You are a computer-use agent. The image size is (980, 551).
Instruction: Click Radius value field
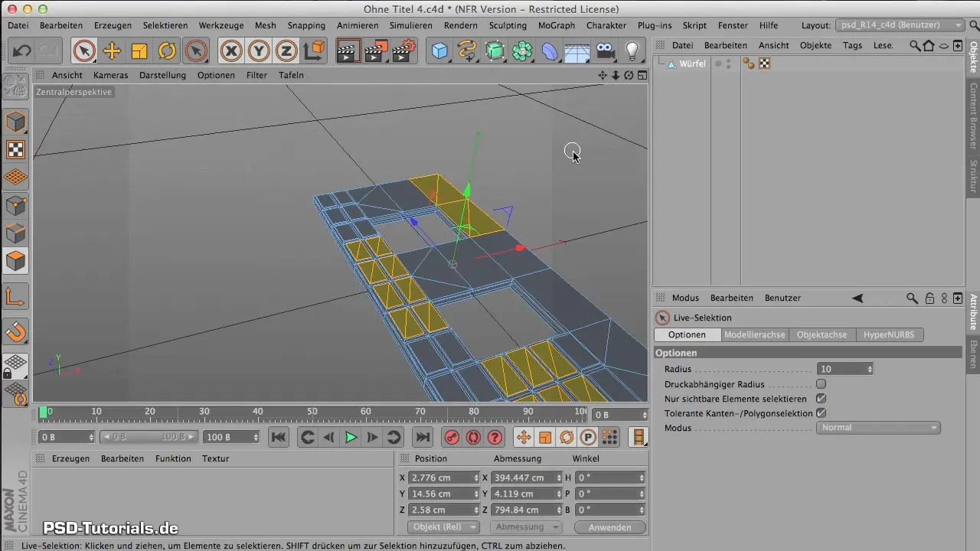click(x=844, y=369)
